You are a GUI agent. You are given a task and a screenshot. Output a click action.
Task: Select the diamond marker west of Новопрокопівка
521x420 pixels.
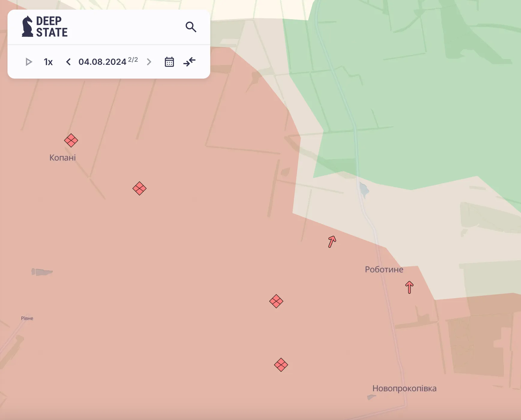281,365
